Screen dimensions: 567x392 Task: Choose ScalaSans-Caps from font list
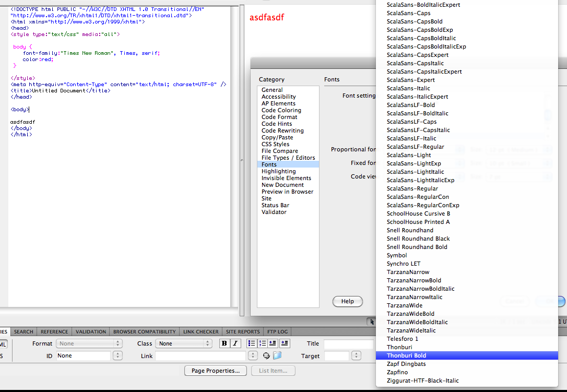[467, 13]
